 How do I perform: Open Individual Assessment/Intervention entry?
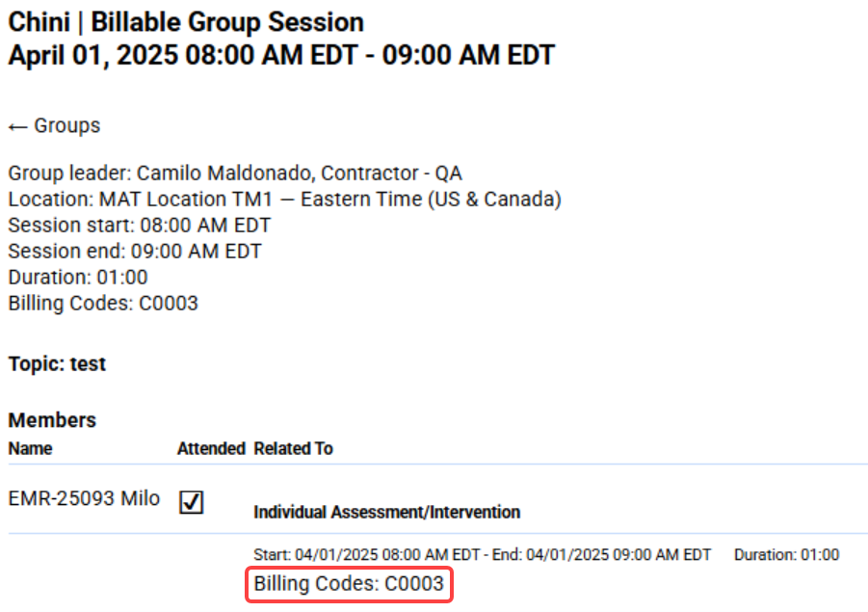tap(386, 512)
